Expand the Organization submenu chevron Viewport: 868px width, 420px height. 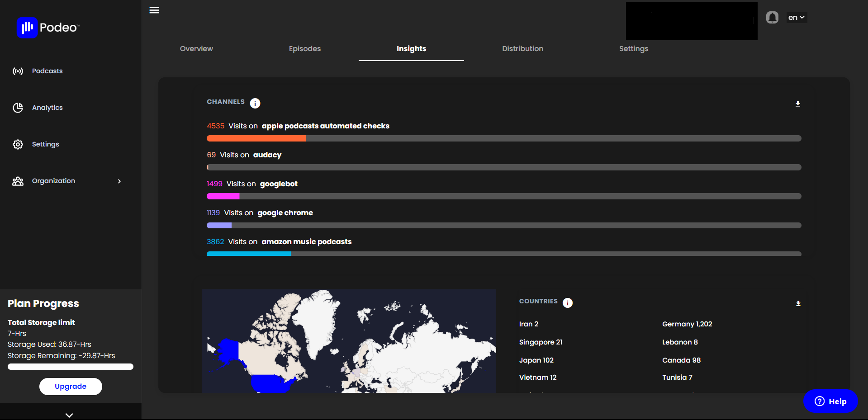point(119,181)
